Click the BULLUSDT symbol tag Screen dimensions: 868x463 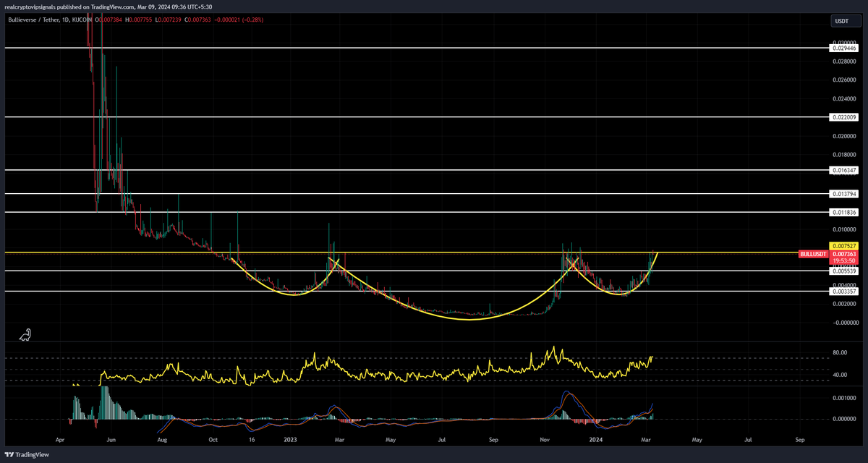coord(814,254)
